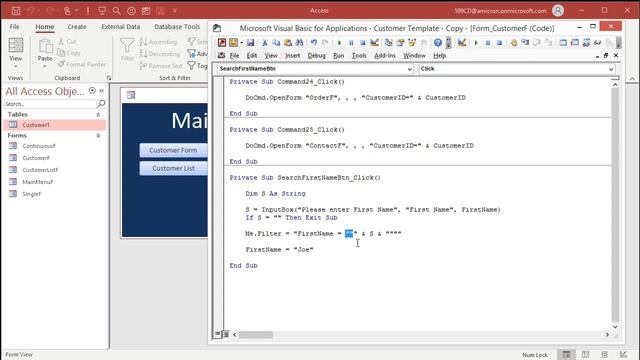
Task: Click the Copy icon in the VBA toolbar
Action: click(276, 42)
